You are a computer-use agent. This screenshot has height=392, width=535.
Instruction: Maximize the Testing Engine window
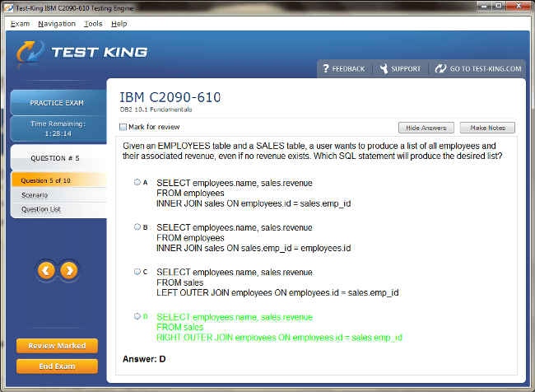[x=499, y=6]
